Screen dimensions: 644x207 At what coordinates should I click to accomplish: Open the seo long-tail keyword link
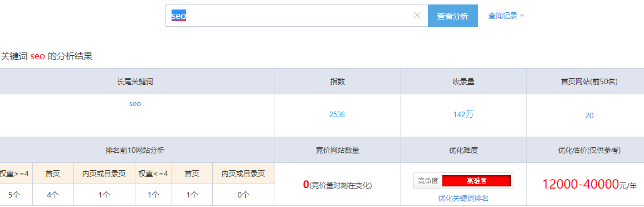click(x=135, y=104)
